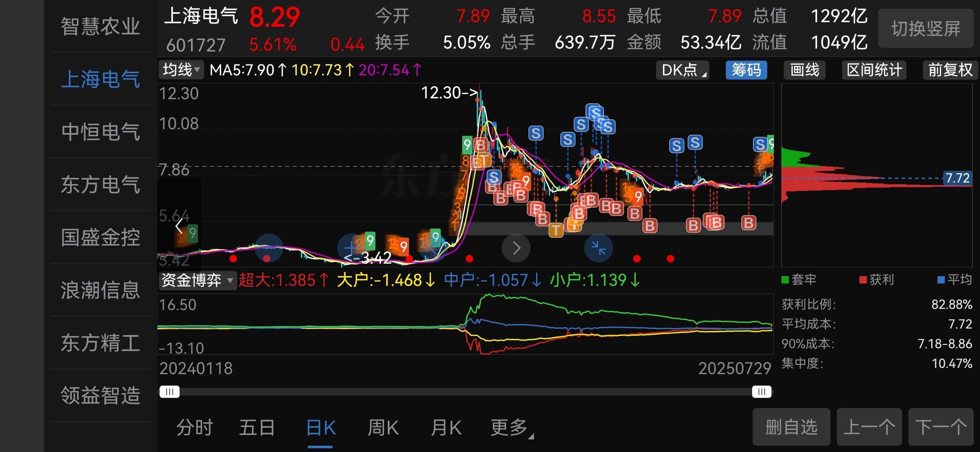Viewport: 980px width, 452px height.
Task: Click the end date 20250729
Action: click(735, 368)
